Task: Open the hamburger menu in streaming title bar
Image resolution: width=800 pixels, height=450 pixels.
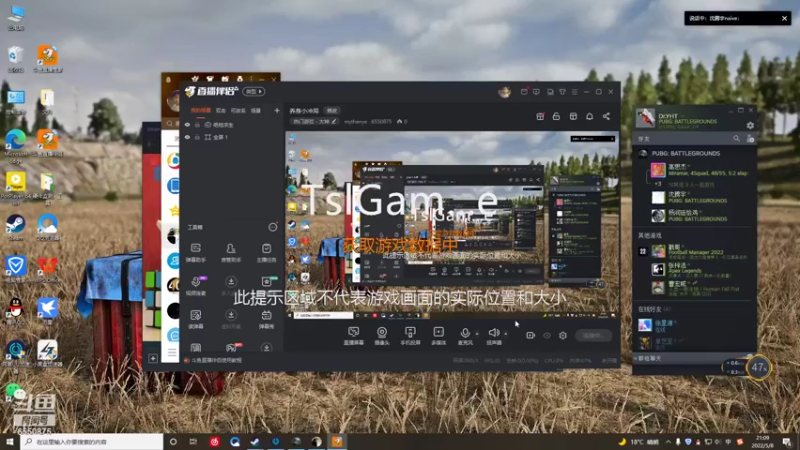Action: click(574, 92)
